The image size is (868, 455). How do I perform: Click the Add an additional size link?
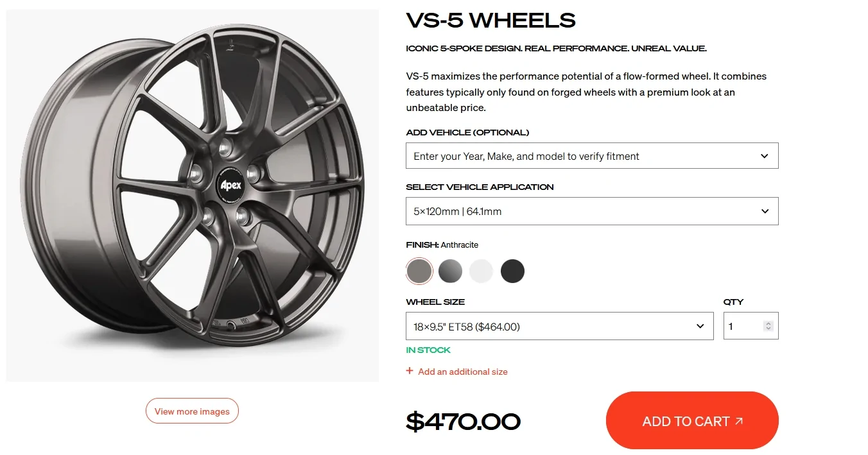[x=462, y=372]
